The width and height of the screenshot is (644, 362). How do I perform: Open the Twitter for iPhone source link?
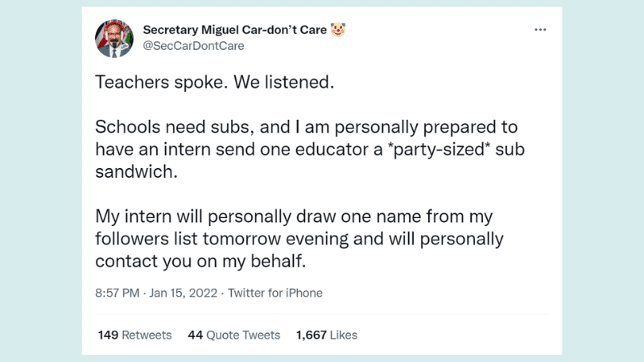pos(275,293)
